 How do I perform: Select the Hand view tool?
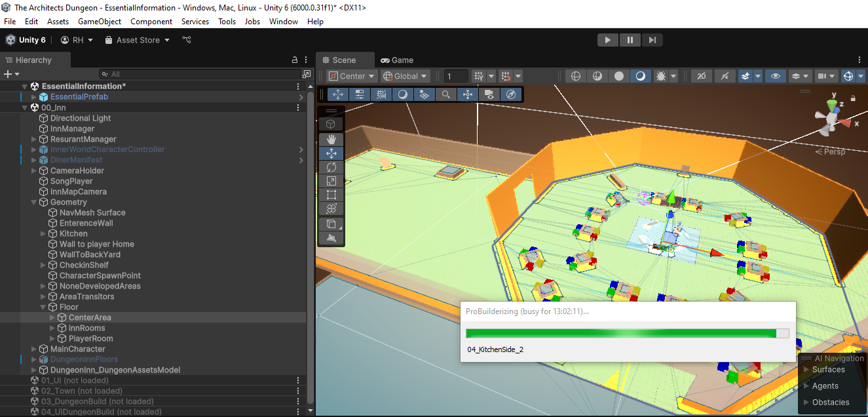coord(331,138)
